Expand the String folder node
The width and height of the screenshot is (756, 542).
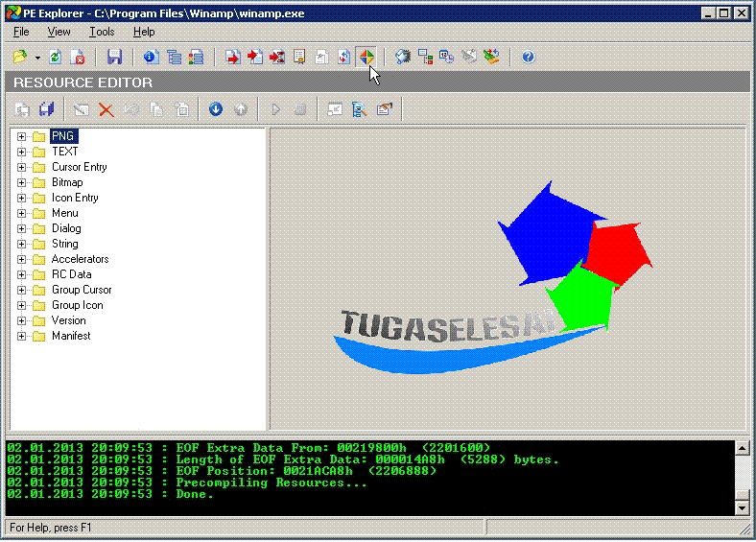[x=21, y=244]
